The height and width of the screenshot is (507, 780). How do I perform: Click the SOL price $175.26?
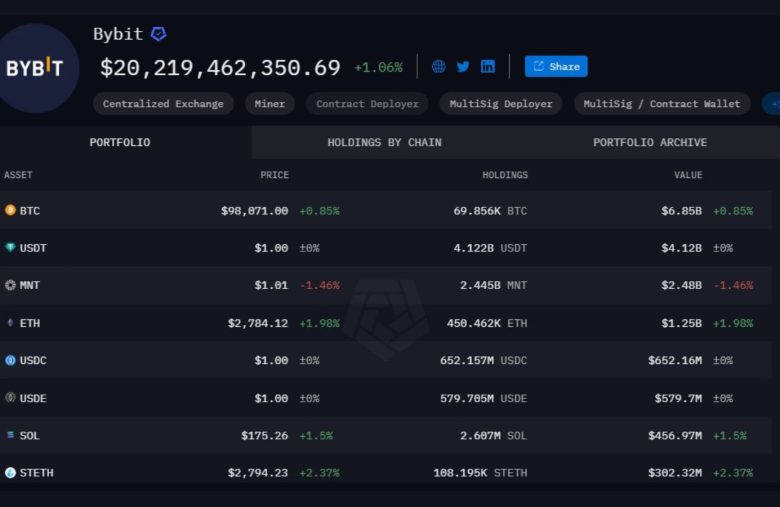point(265,436)
